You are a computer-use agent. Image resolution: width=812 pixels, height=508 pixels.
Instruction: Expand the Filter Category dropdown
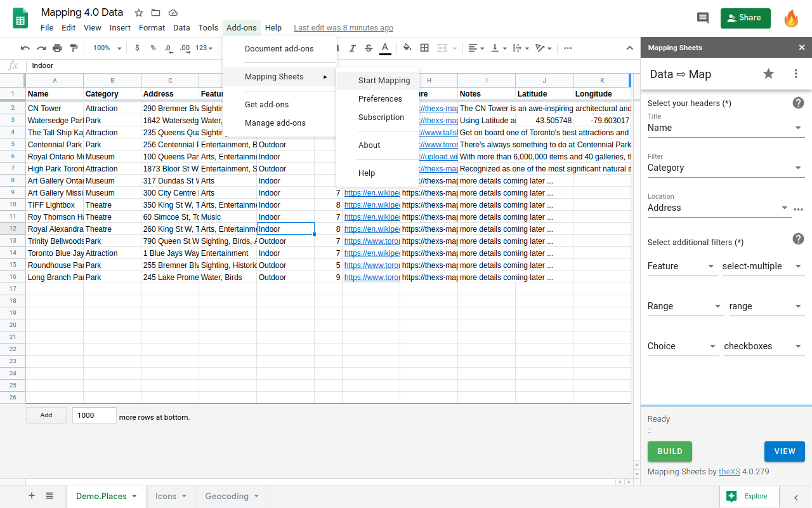pyautogui.click(x=726, y=168)
